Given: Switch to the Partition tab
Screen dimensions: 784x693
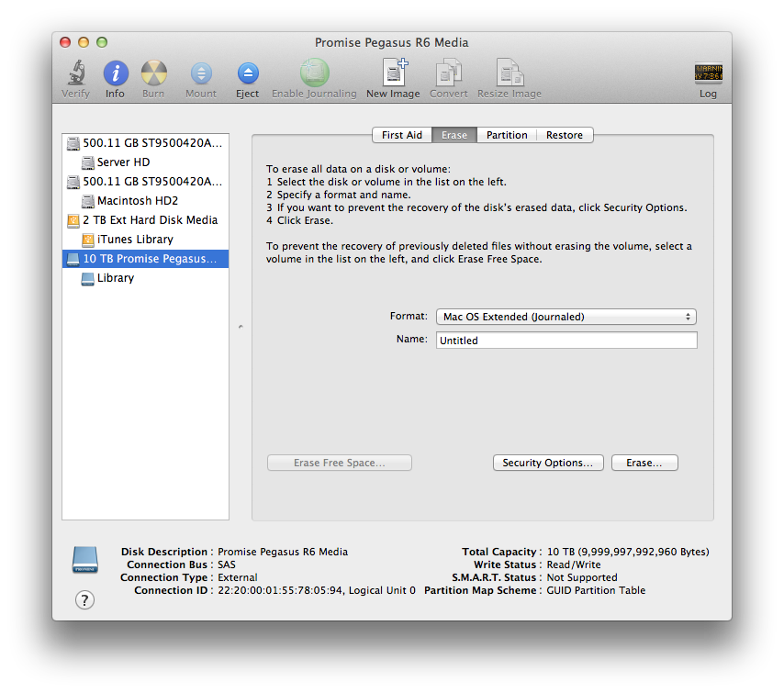Looking at the screenshot, I should tap(507, 135).
